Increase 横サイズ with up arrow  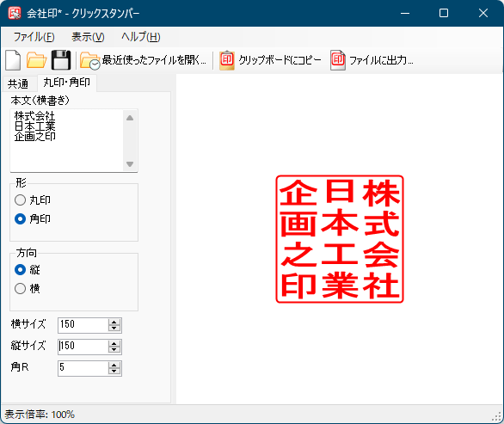pos(114,322)
